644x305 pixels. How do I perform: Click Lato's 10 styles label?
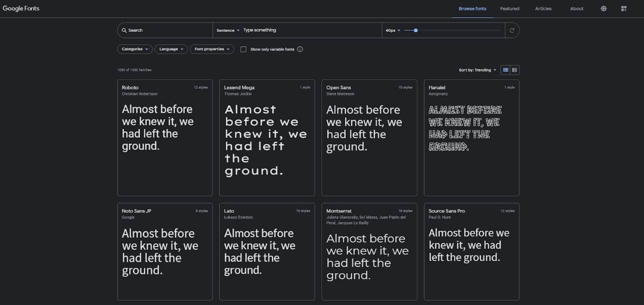click(x=303, y=211)
